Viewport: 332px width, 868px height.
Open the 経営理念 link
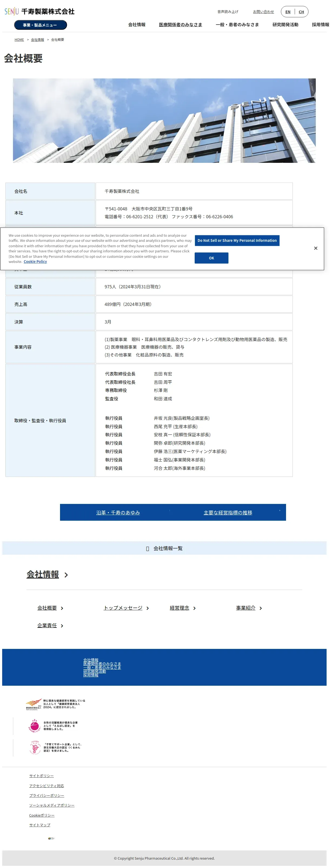pyautogui.click(x=180, y=608)
